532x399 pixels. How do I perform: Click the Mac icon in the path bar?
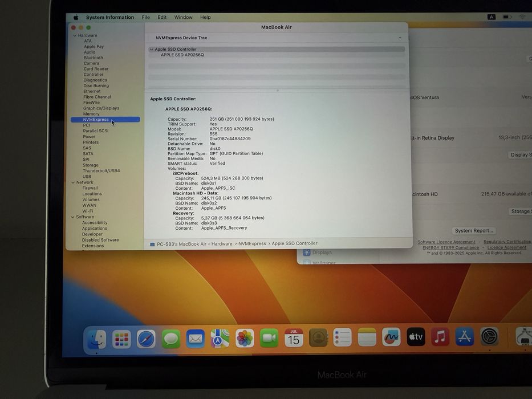click(152, 244)
